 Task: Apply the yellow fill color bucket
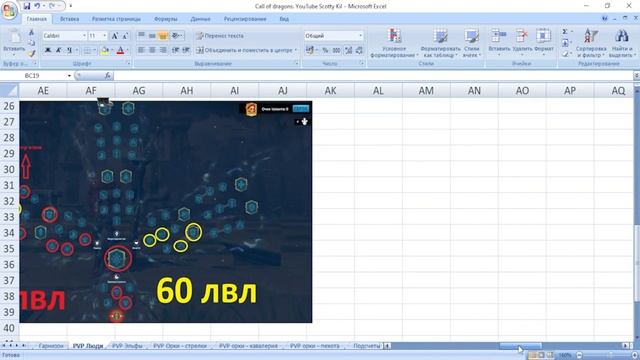104,50
